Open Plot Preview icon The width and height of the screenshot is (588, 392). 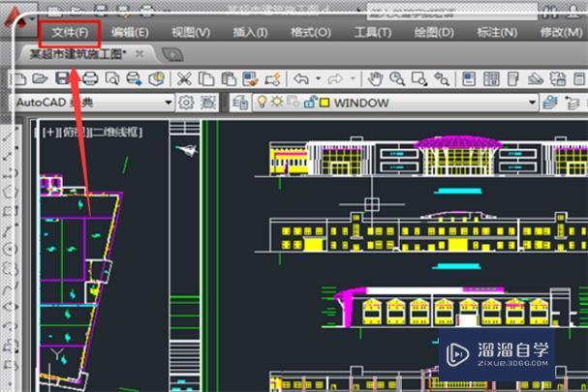(x=112, y=79)
